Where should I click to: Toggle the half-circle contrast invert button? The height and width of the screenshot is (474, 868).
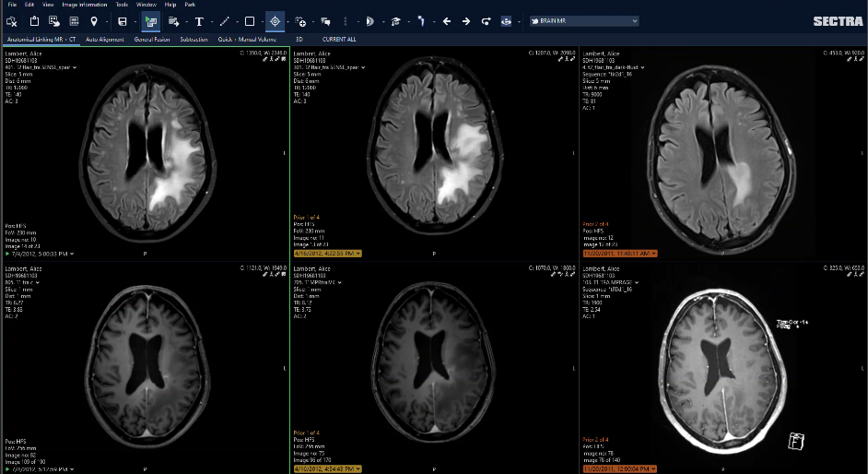[369, 21]
